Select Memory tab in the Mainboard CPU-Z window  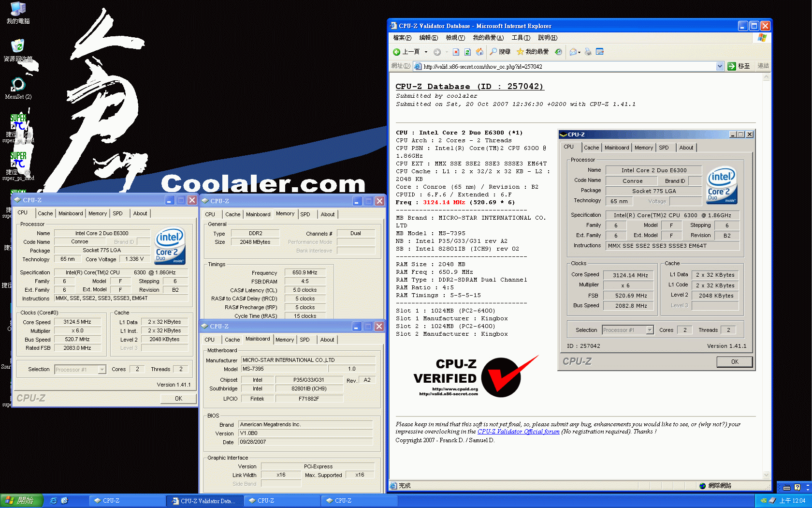coord(285,340)
